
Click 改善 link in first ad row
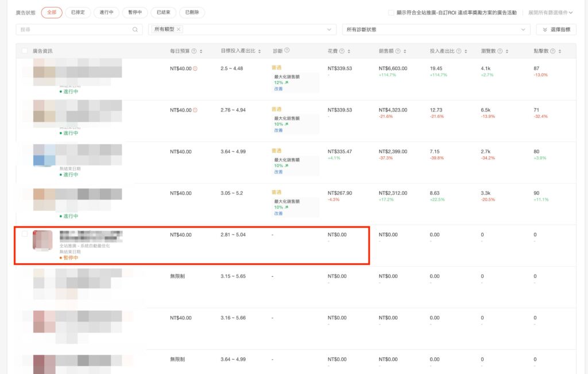[278, 88]
